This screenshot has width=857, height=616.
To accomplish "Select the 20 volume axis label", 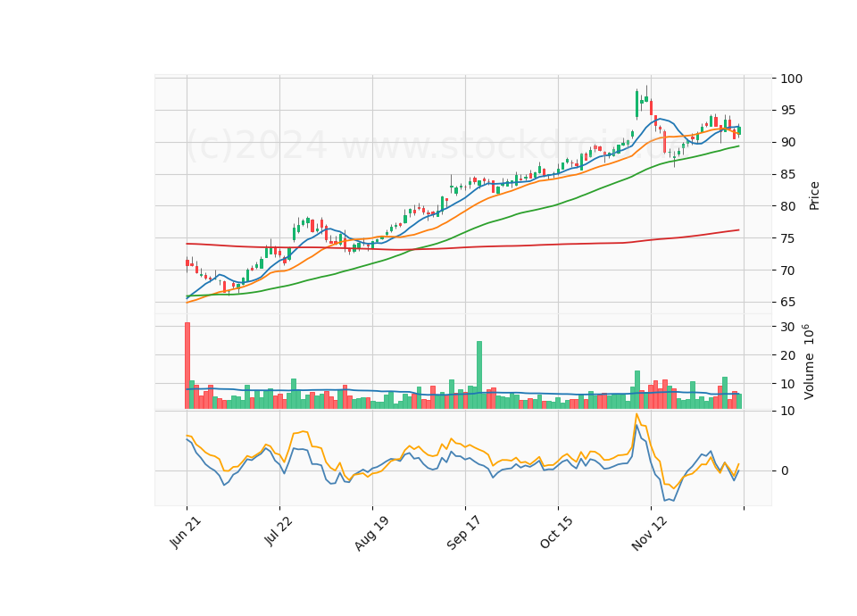I will coord(787,355).
